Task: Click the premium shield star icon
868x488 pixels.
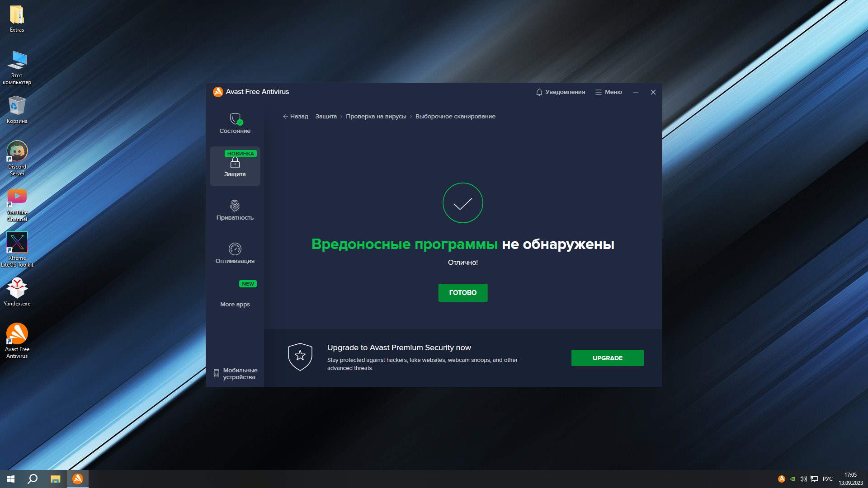Action: (300, 357)
